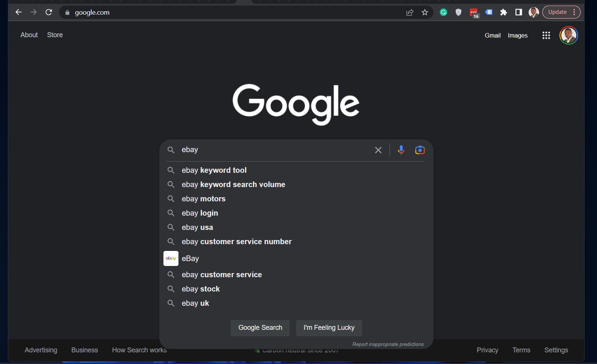Open the Store link
597x364 pixels.
click(55, 35)
